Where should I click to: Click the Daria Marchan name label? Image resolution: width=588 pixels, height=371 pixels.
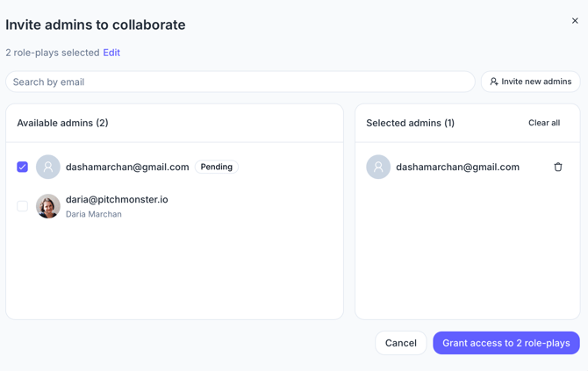click(94, 214)
